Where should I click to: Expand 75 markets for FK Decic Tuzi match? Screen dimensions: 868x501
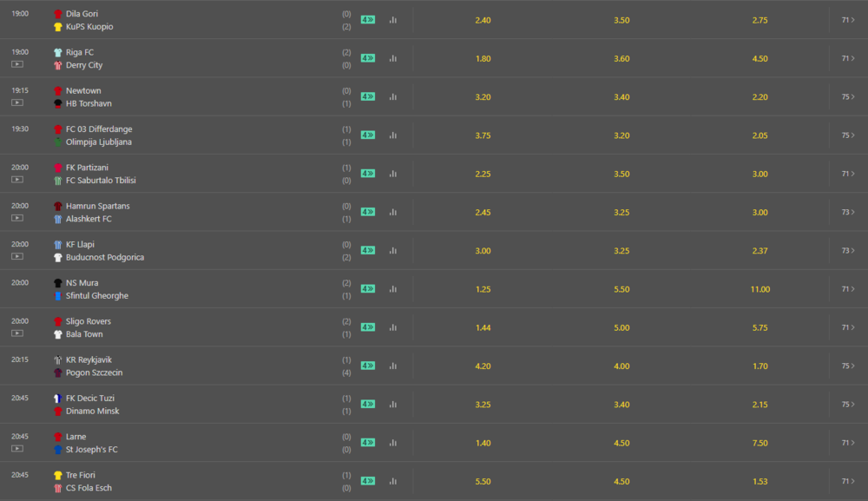848,404
